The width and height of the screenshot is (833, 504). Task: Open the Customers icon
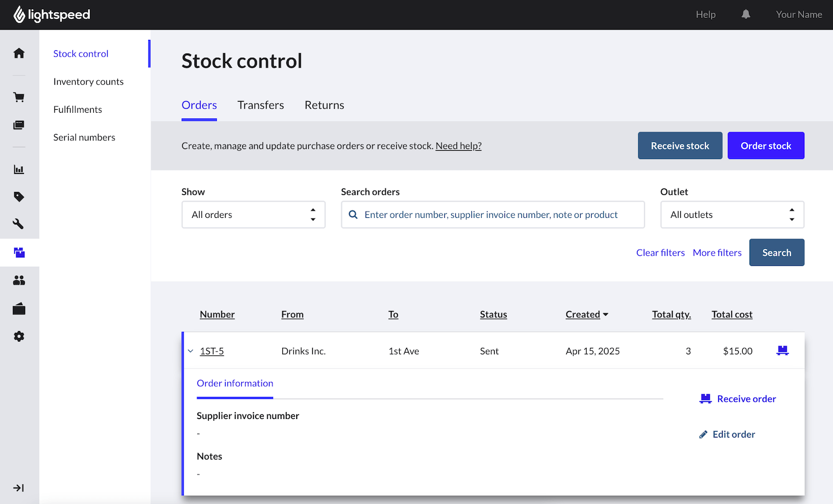[x=19, y=280]
